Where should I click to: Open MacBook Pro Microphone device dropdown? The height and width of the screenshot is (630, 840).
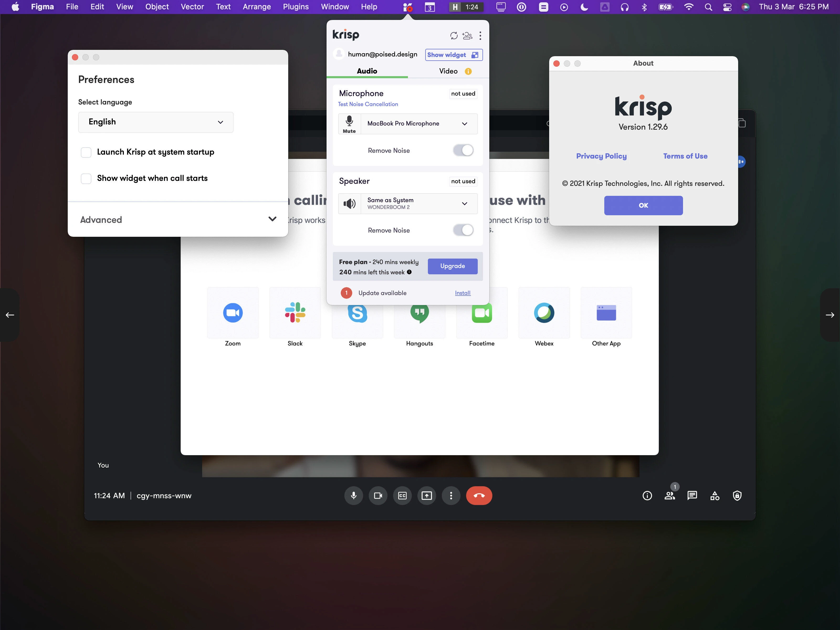(x=419, y=124)
